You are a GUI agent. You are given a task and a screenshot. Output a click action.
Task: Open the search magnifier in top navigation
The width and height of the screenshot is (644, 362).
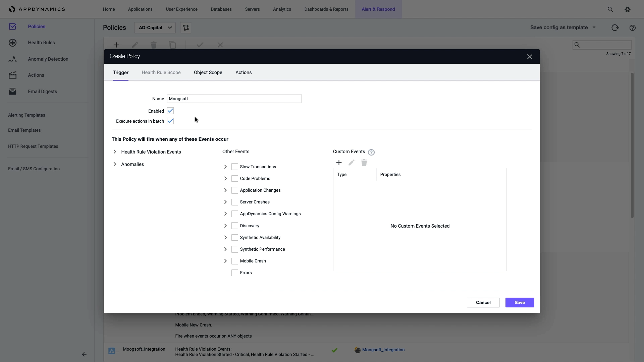pyautogui.click(x=610, y=9)
